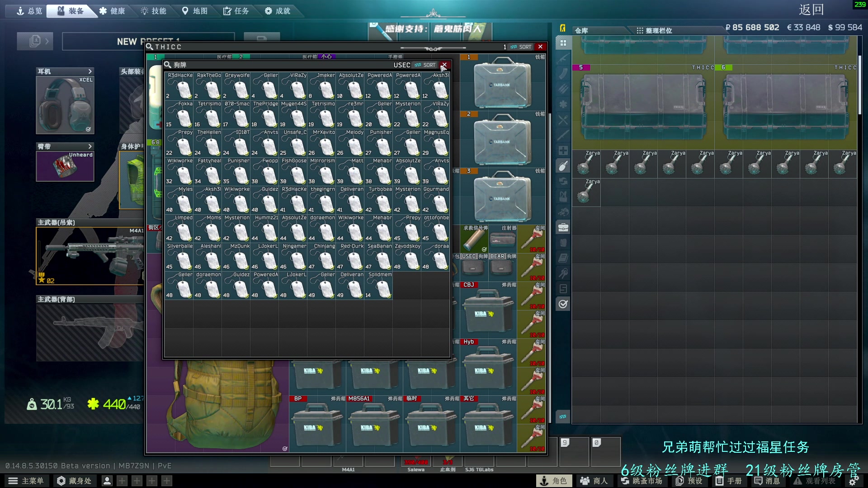Click the search icon in 狗牌 window
The height and width of the screenshot is (488, 868).
tap(168, 65)
